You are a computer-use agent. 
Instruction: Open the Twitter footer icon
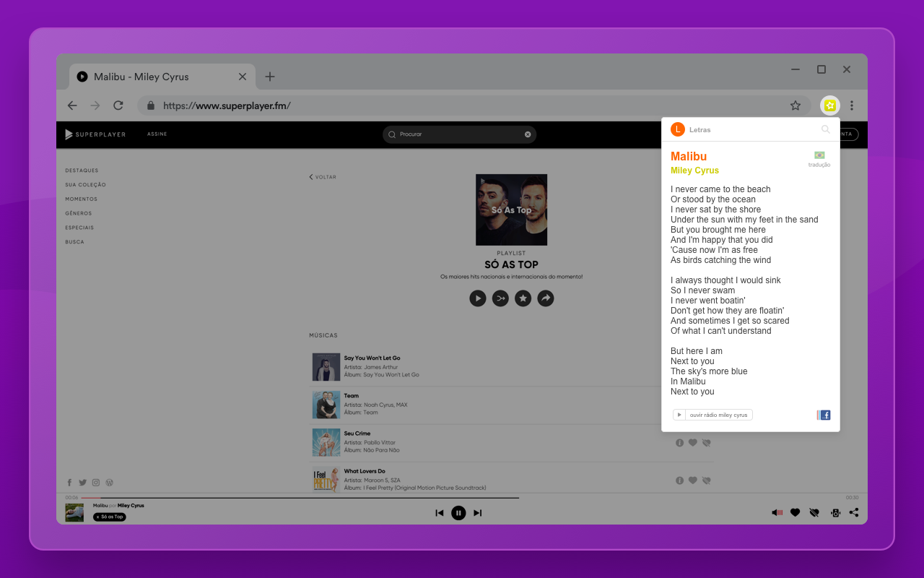[x=82, y=483]
